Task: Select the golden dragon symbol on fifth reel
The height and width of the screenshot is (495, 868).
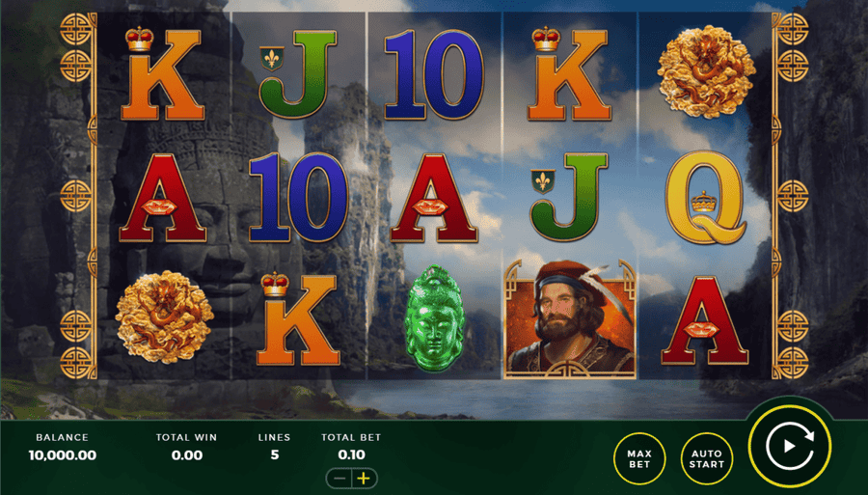Action: pyautogui.click(x=706, y=71)
